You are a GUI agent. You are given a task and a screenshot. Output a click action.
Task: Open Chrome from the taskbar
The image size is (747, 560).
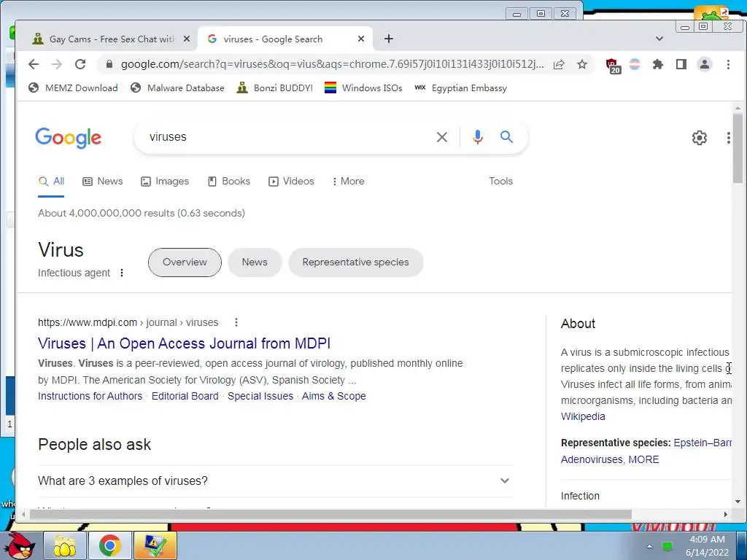coord(110,545)
